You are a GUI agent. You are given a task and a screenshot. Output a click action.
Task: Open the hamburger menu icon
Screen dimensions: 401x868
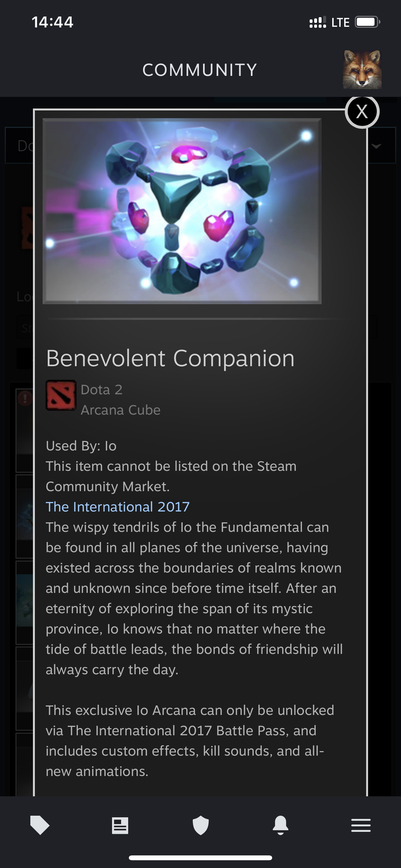(x=361, y=825)
